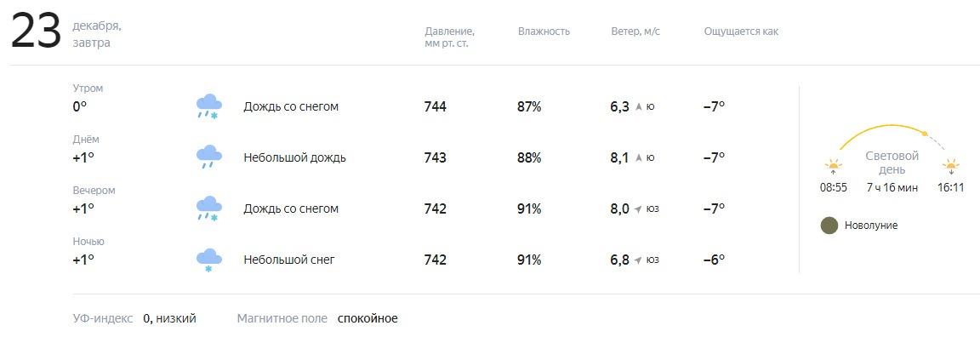
Task: Click the Магнитное поле label
Action: click(x=282, y=319)
